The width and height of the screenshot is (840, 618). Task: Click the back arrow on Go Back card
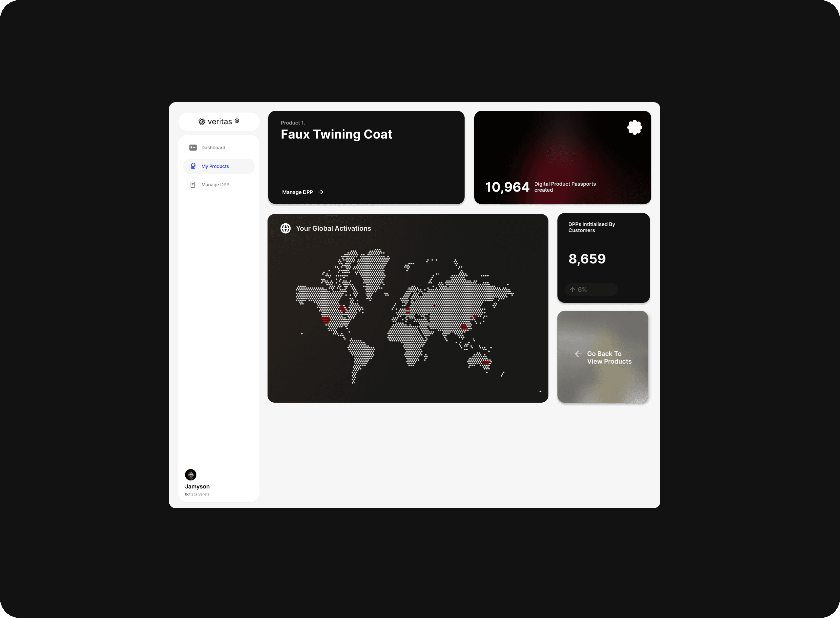pyautogui.click(x=578, y=354)
